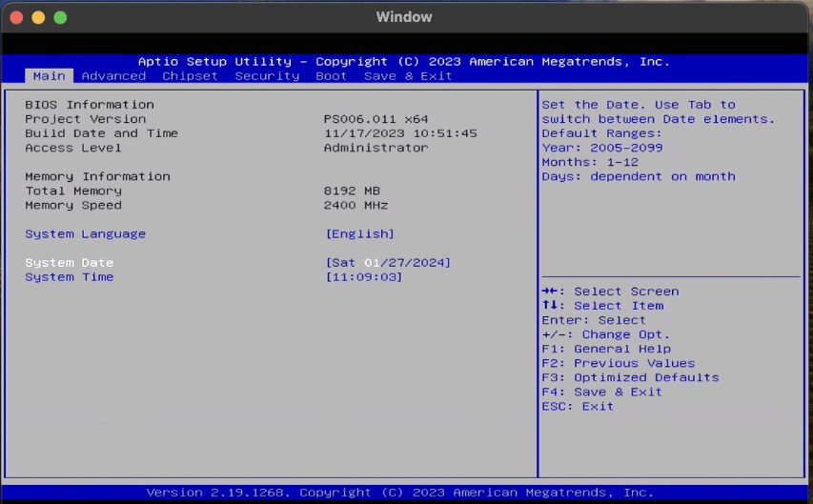813x504 pixels.
Task: Click the 'F1: General Help' key hint
Action: pos(606,350)
